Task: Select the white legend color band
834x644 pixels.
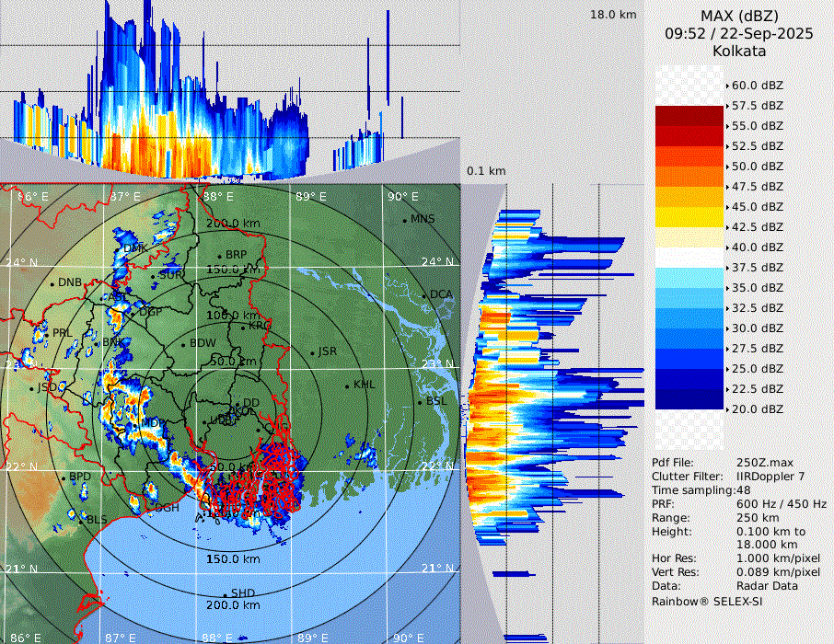Action: [x=689, y=258]
